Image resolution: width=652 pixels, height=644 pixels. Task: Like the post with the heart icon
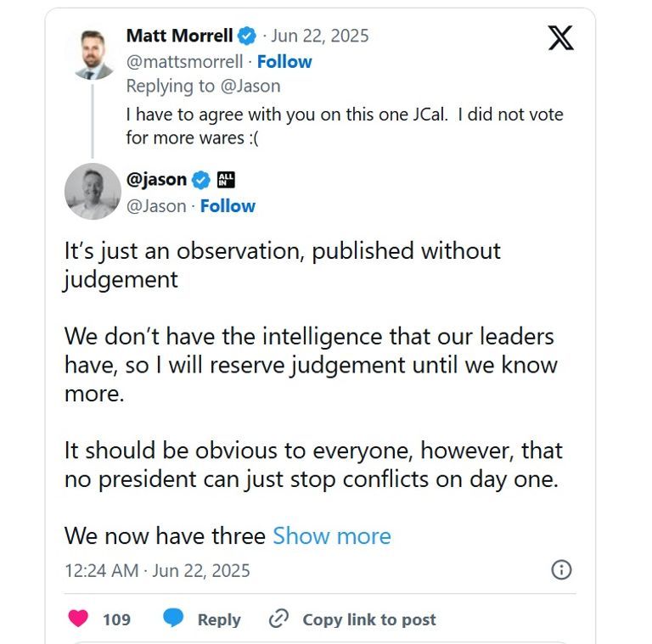pos(79,619)
